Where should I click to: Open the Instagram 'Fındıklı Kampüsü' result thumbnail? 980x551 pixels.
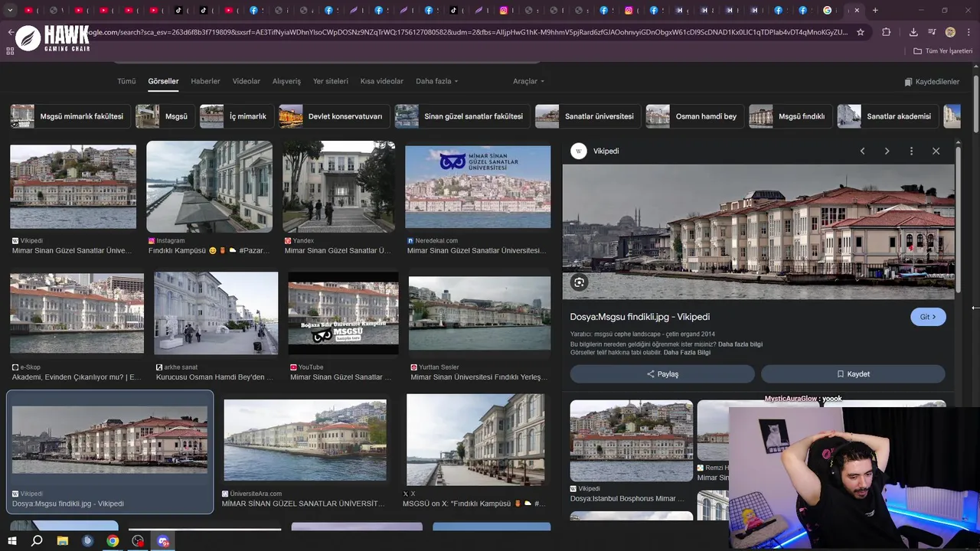coord(210,187)
